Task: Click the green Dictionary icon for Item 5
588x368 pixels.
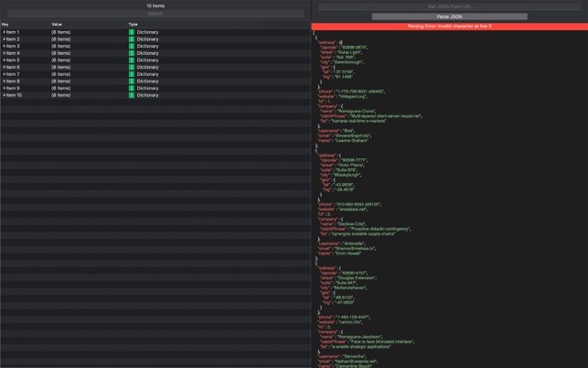Action: (132, 60)
